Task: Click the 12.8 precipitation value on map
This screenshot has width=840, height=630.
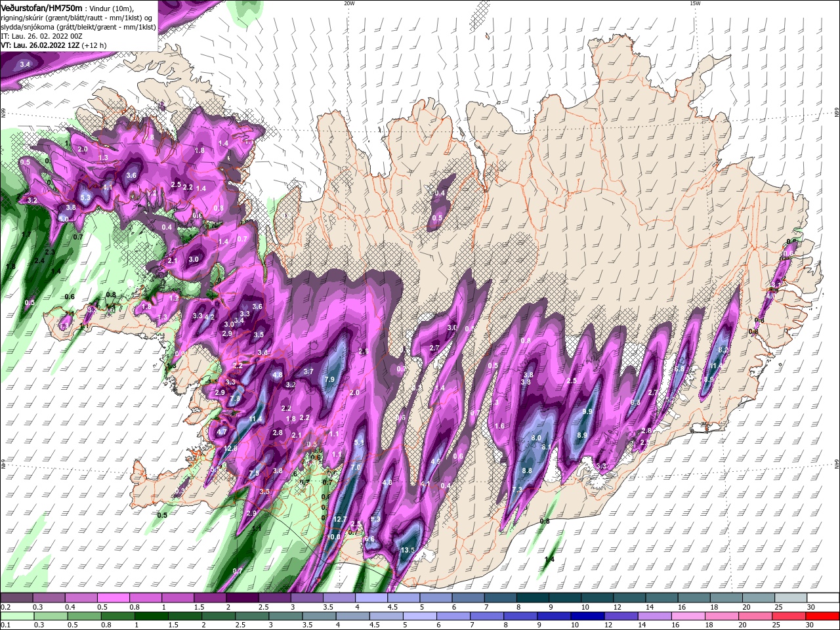Action: tap(230, 448)
